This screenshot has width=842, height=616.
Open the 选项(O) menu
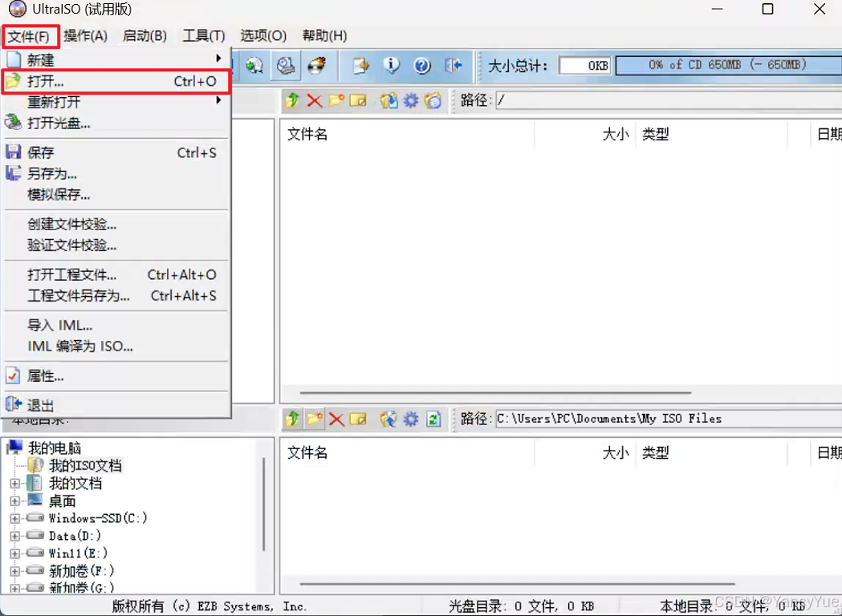tap(263, 36)
